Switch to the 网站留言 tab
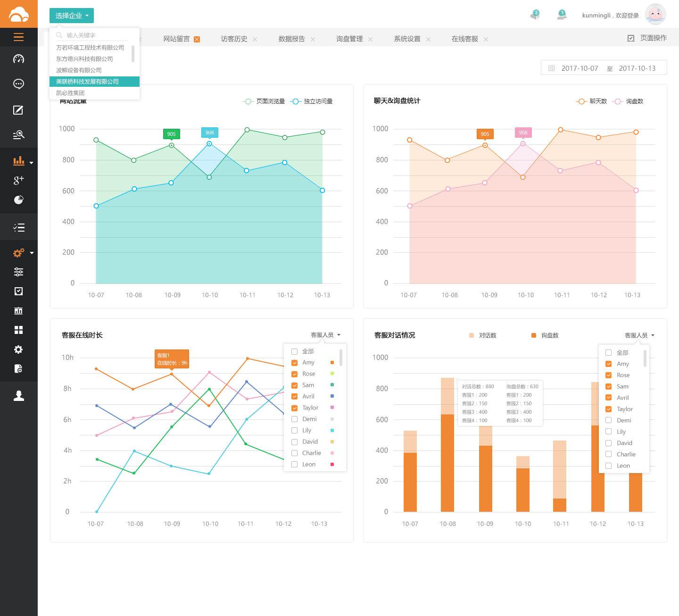 [176, 39]
